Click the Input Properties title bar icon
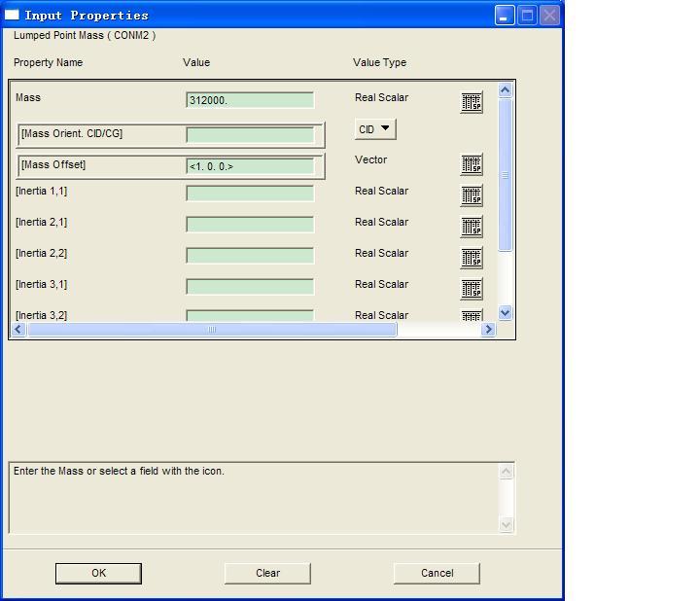Image resolution: width=700 pixels, height=601 pixels. [x=12, y=15]
